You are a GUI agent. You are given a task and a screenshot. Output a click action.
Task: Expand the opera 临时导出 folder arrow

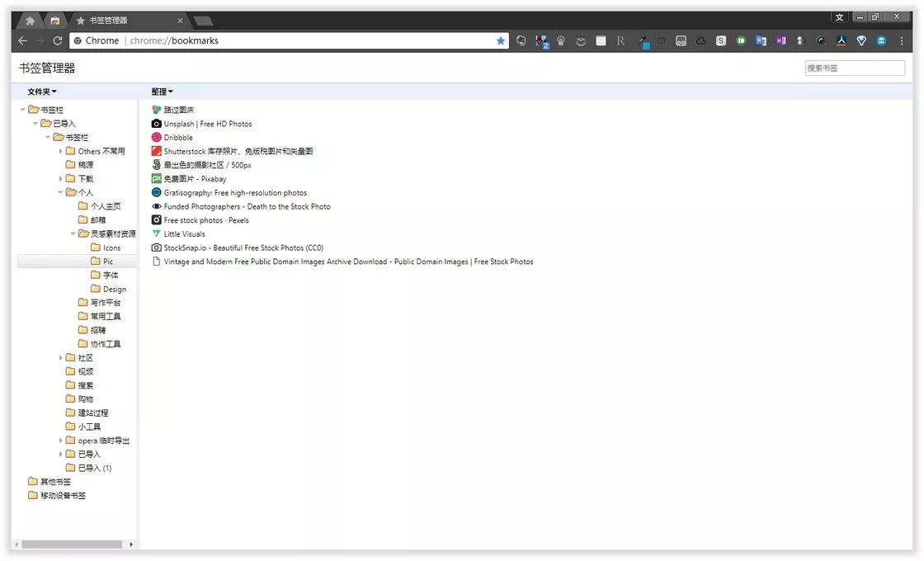tap(60, 441)
